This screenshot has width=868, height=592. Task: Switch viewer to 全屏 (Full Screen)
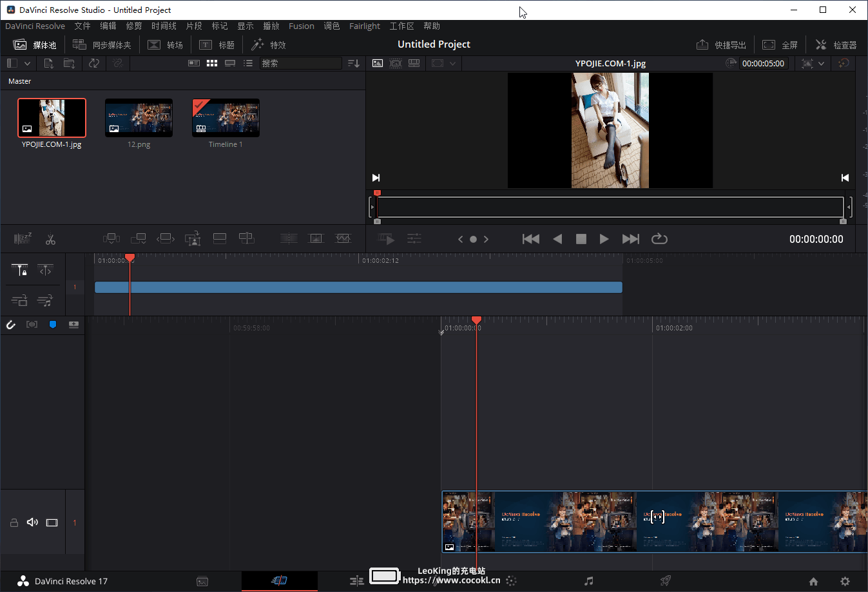click(780, 44)
